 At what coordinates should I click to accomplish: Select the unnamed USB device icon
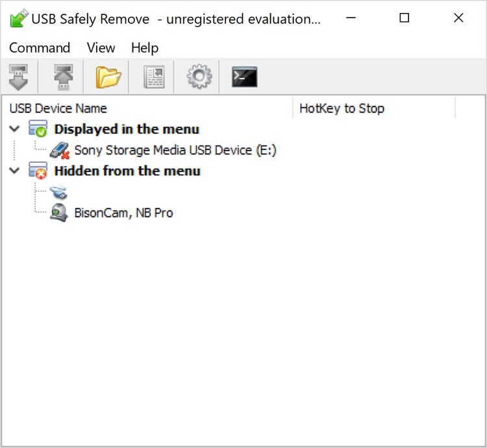tap(58, 192)
